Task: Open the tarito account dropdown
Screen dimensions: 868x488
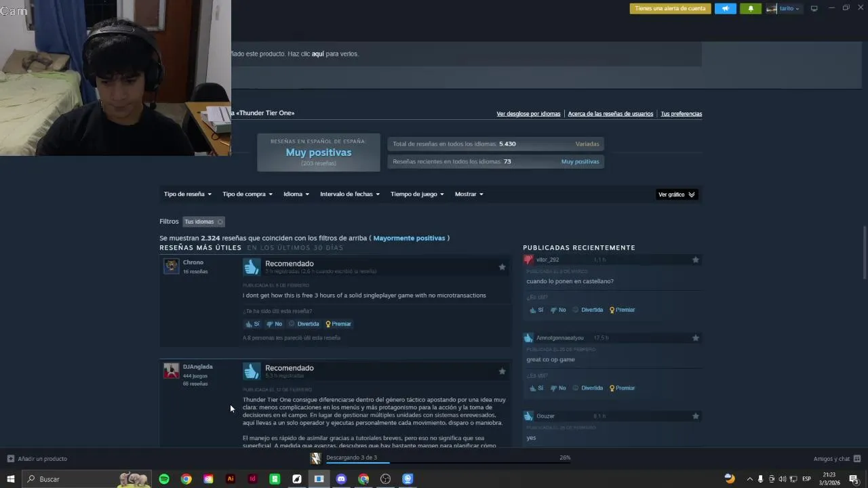Action: point(783,9)
